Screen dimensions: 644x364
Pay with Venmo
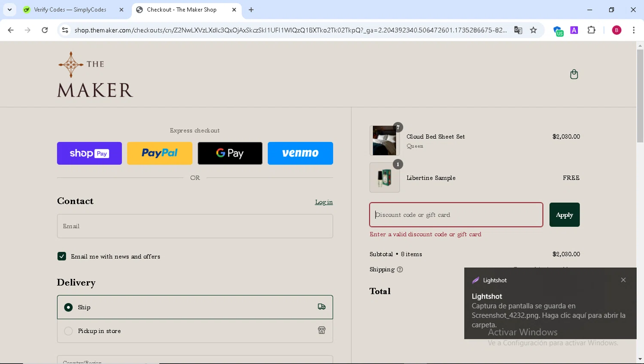coord(300,153)
